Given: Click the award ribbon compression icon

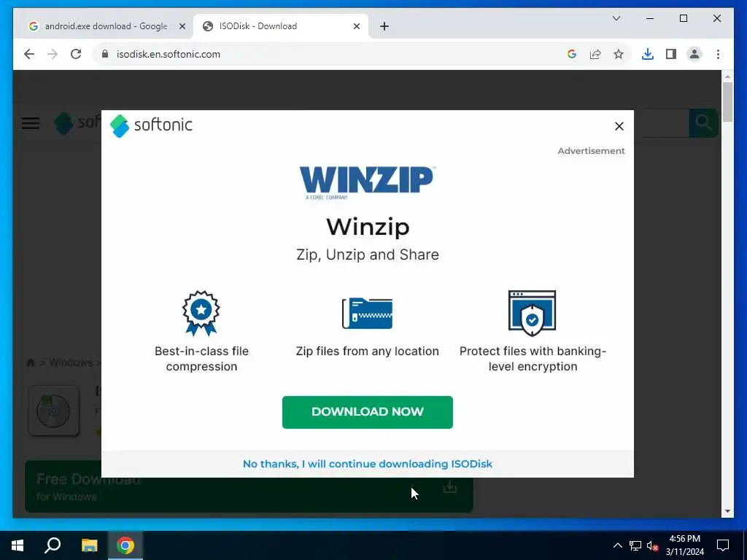Looking at the screenshot, I should click(201, 313).
